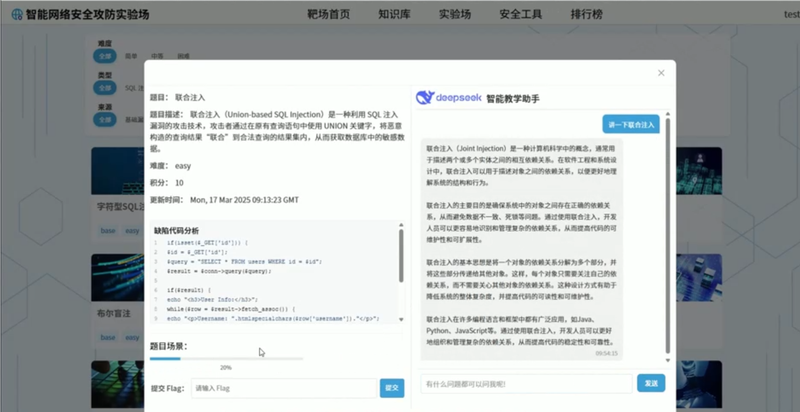Click the code panel vertical scrollbar thumb
This screenshot has height=412, width=800.
[x=401, y=255]
